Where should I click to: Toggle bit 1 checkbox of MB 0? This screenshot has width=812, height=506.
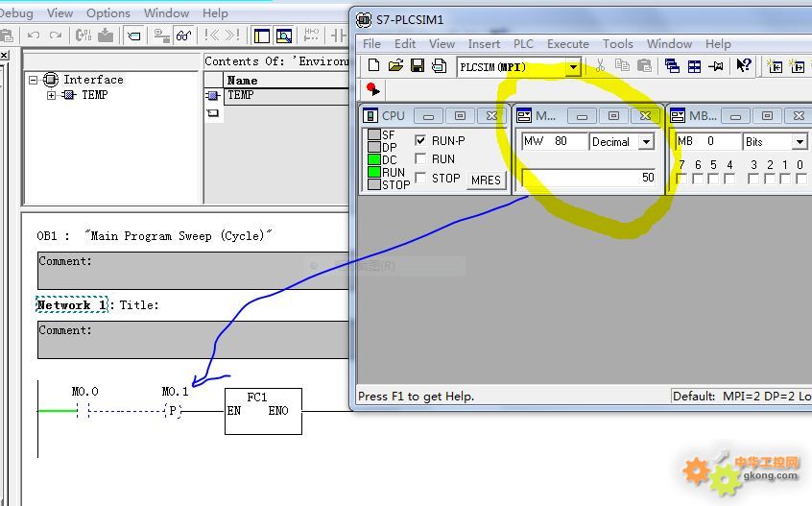[x=785, y=179]
